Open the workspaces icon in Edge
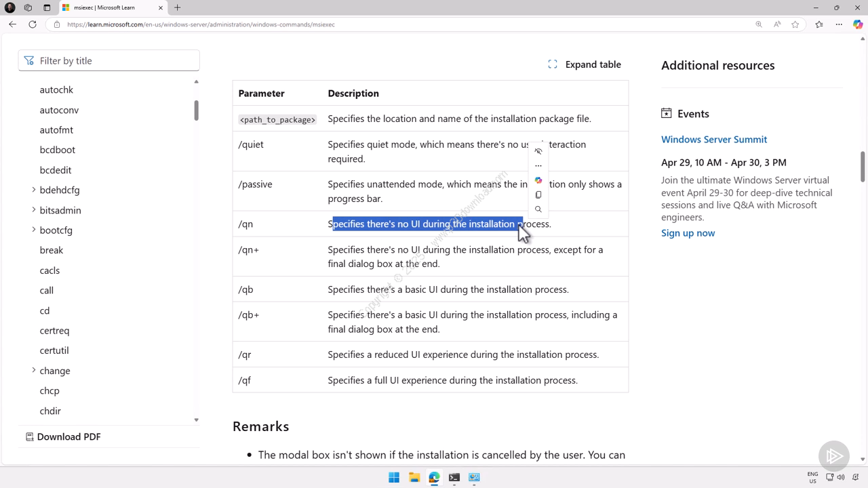Image resolution: width=868 pixels, height=488 pixels. (x=28, y=7)
